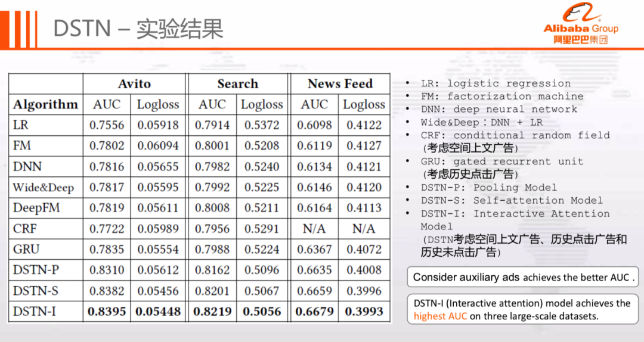The height and width of the screenshot is (342, 644).
Task: Click the cell value 0.7722
Action: [107, 229]
